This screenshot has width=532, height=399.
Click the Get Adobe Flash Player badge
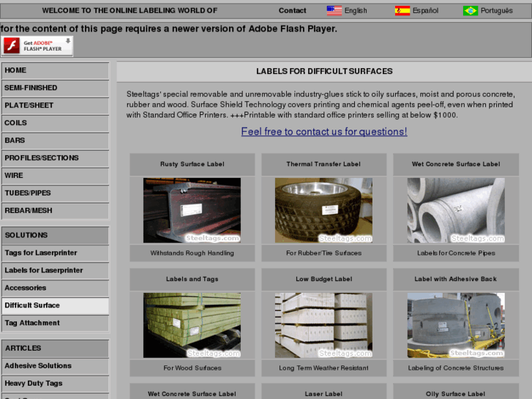37,46
